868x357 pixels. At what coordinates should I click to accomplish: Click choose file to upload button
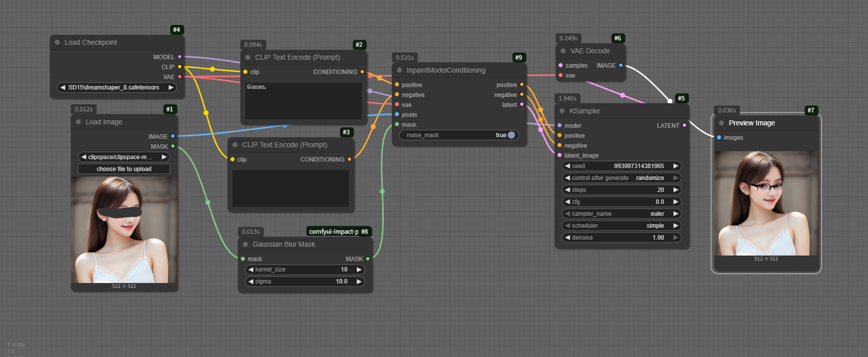(124, 169)
